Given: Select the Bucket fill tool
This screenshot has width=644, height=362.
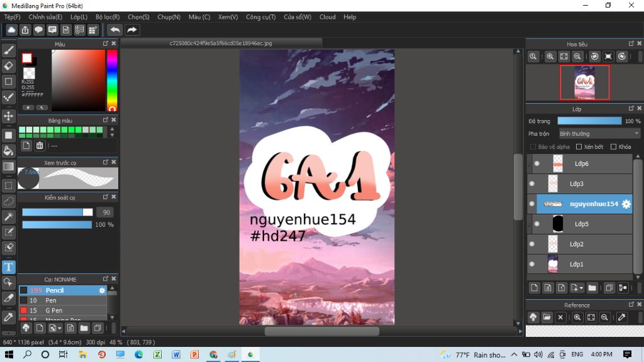Looking at the screenshot, I should pyautogui.click(x=9, y=151).
